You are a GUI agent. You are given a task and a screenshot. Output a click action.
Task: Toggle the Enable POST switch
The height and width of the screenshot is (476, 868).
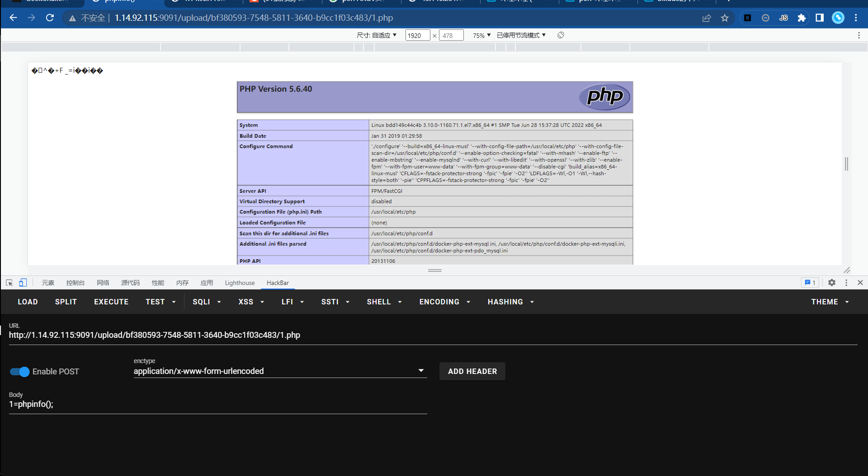19,372
